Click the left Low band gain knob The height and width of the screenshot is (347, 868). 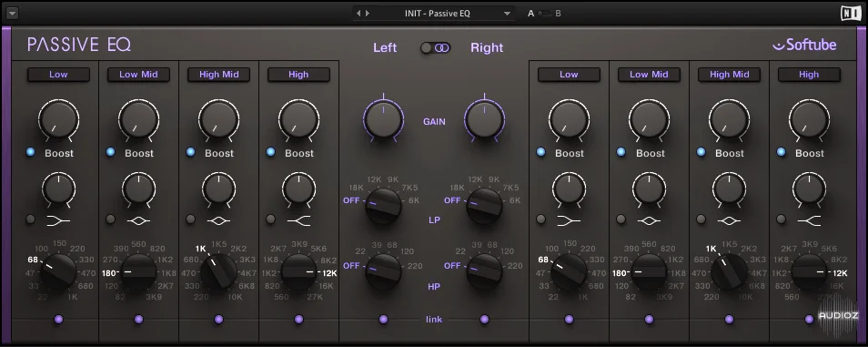58,119
